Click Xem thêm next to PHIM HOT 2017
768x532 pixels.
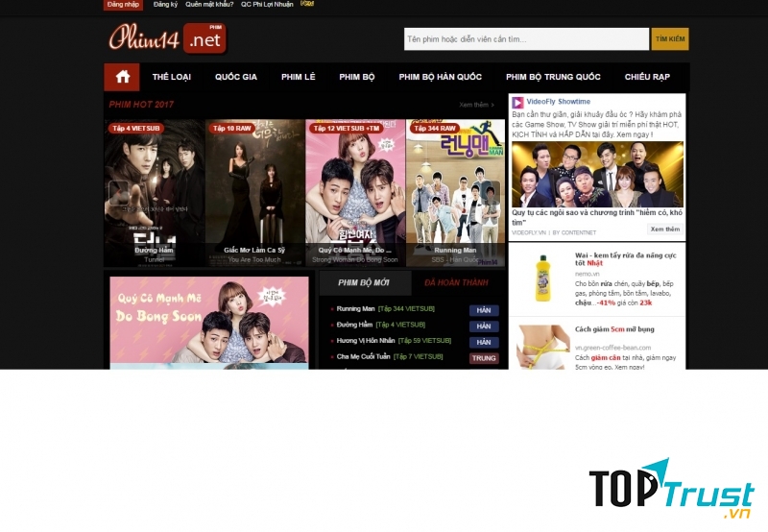476,105
